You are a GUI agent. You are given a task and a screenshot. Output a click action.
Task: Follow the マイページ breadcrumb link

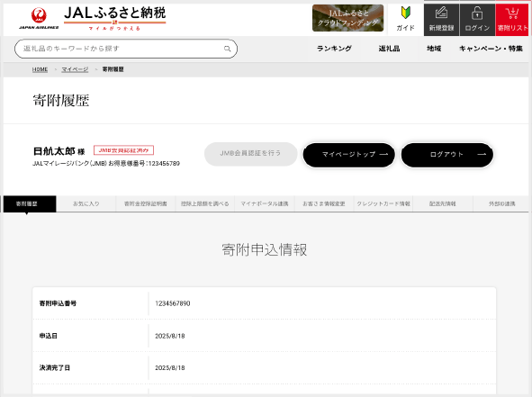click(75, 69)
